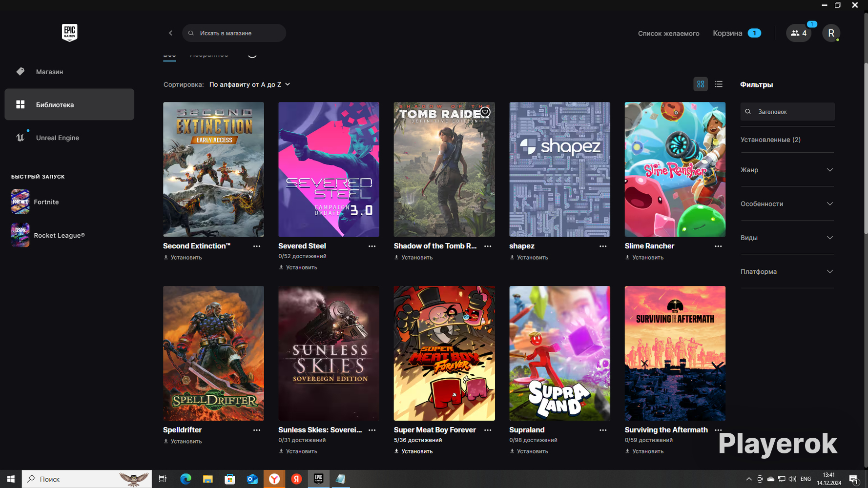Install shapez game
868x488 pixels.
coord(529,258)
